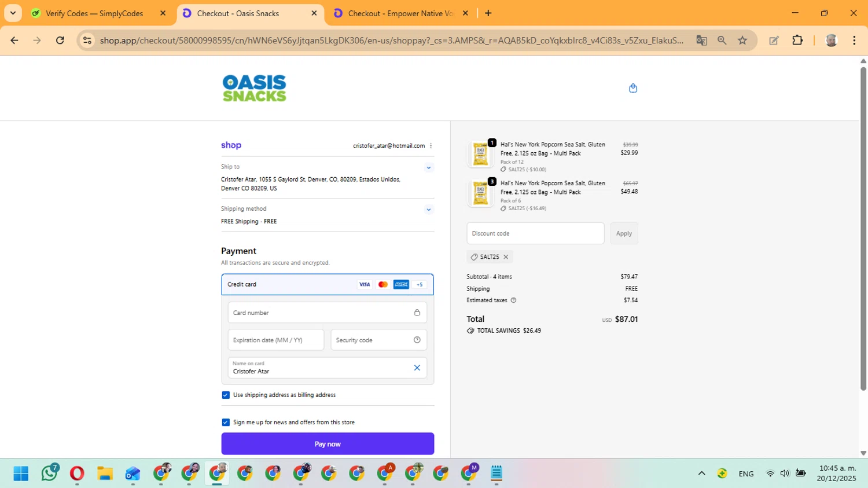Focus the Expiration date field
This screenshot has width=868, height=488.
276,340
